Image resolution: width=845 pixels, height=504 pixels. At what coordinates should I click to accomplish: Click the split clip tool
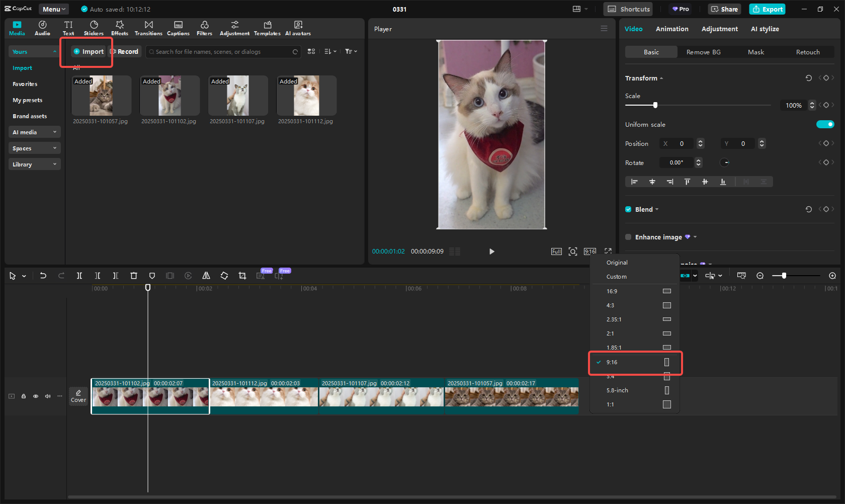(79, 276)
